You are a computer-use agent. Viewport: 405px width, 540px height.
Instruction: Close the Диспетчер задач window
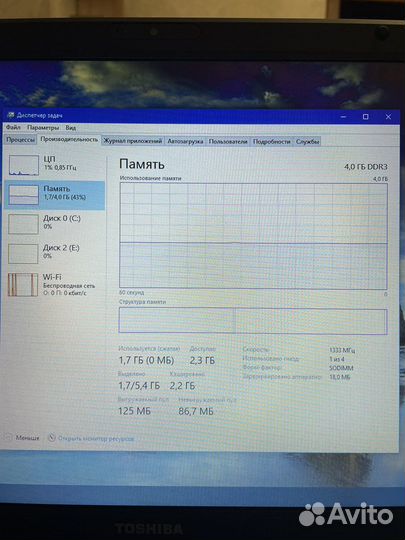tap(388, 117)
